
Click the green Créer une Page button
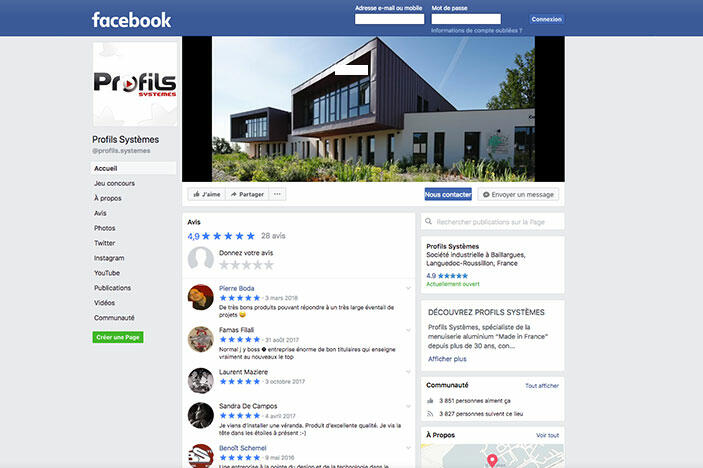[x=118, y=337]
